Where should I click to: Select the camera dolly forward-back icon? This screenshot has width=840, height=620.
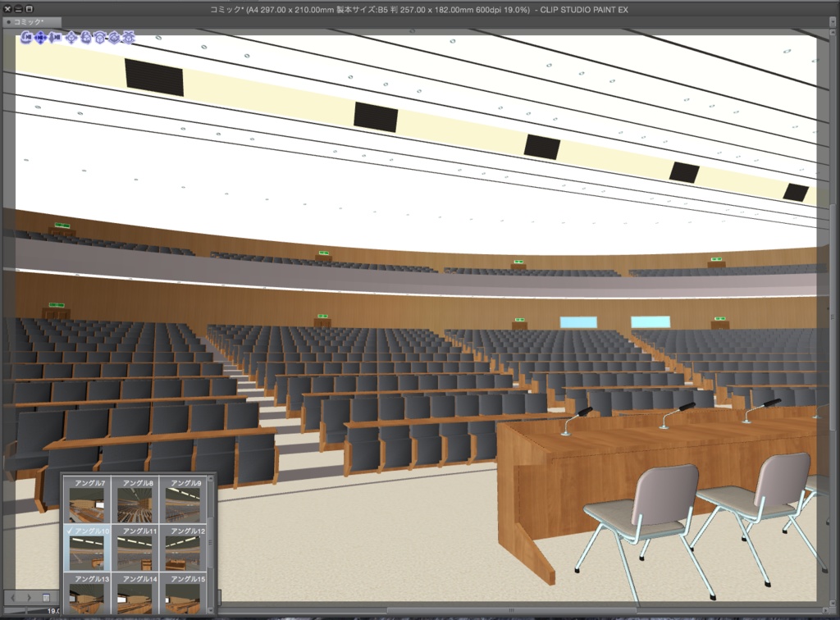[x=55, y=38]
